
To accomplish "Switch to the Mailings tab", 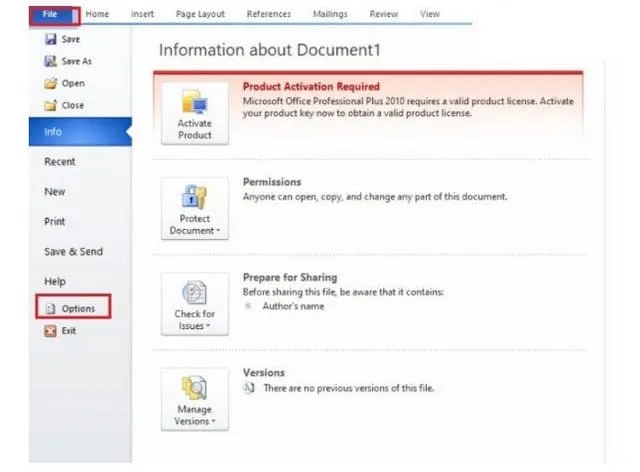I will point(330,14).
